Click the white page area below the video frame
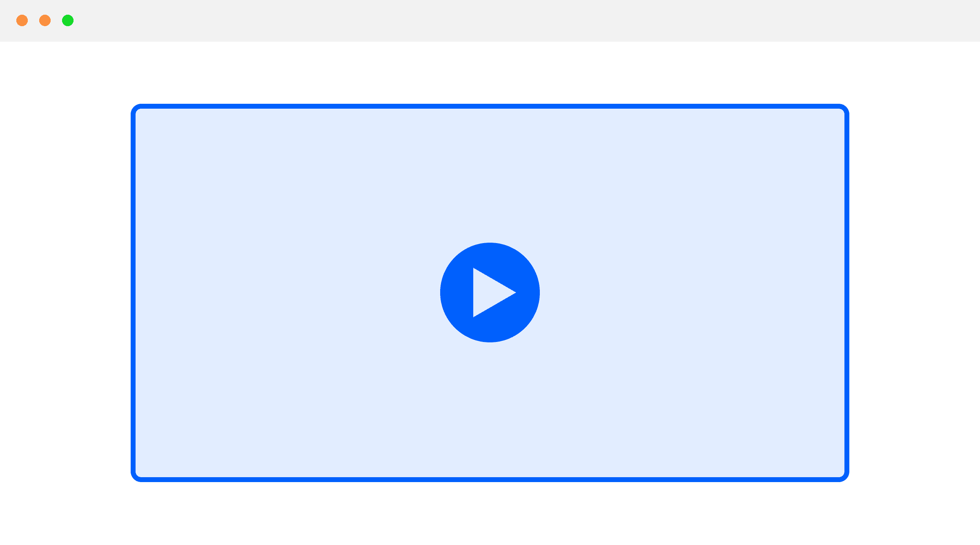The width and height of the screenshot is (980, 545). 490,514
